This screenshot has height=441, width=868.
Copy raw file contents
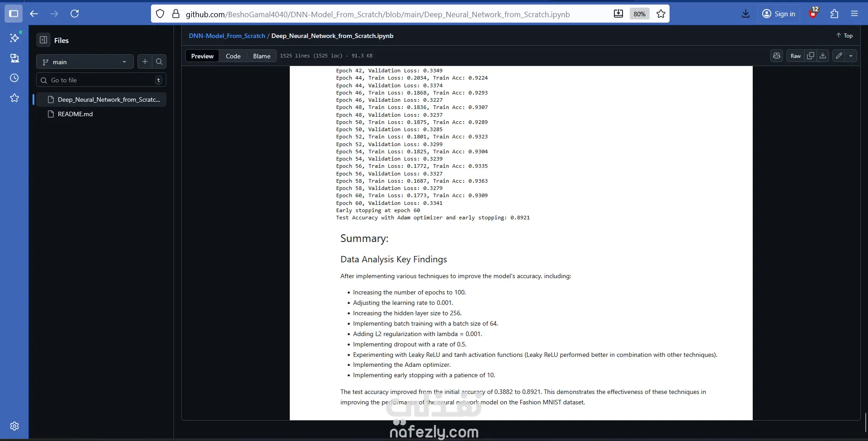811,56
